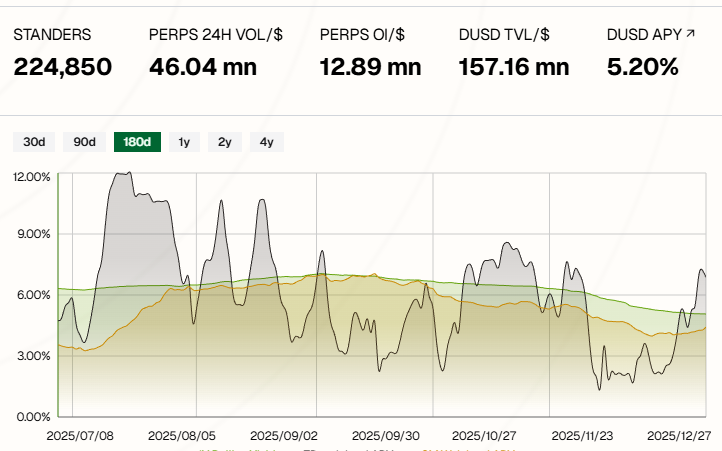Select the 180d time range tab

tap(137, 142)
